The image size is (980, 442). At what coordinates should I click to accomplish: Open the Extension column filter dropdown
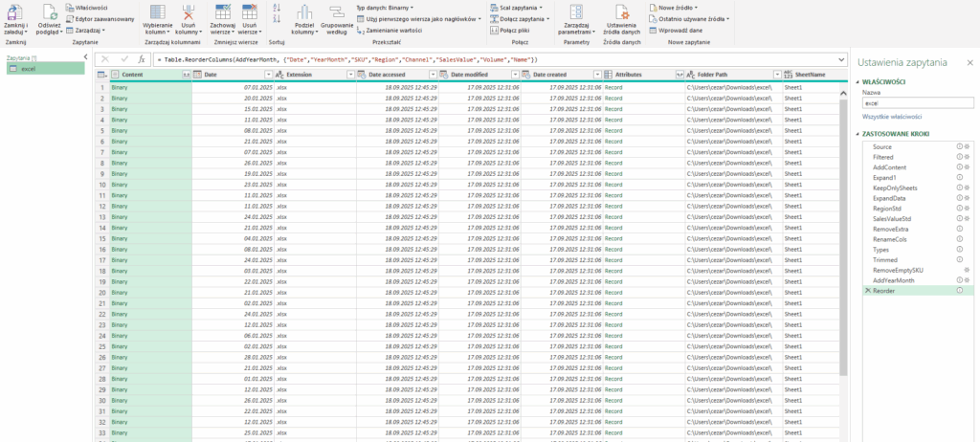click(x=350, y=75)
